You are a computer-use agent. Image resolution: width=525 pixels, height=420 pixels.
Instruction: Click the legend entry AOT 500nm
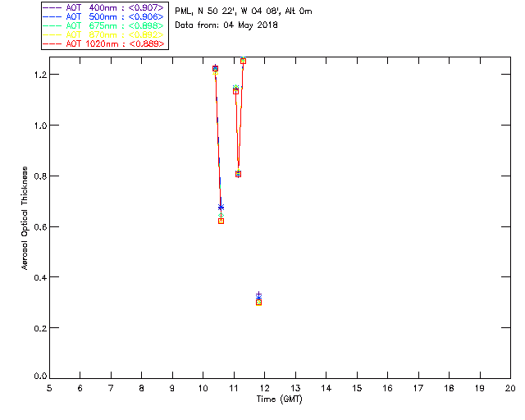point(103,16)
